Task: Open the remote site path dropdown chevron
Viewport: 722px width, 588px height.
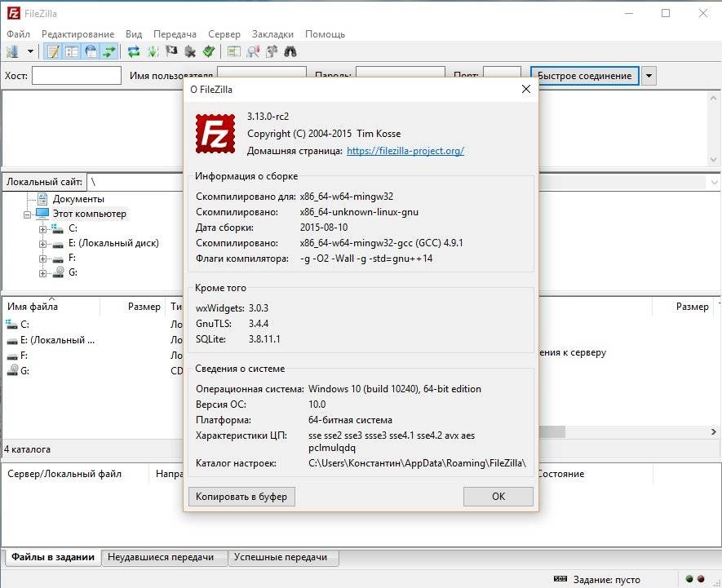Action: coord(714,183)
